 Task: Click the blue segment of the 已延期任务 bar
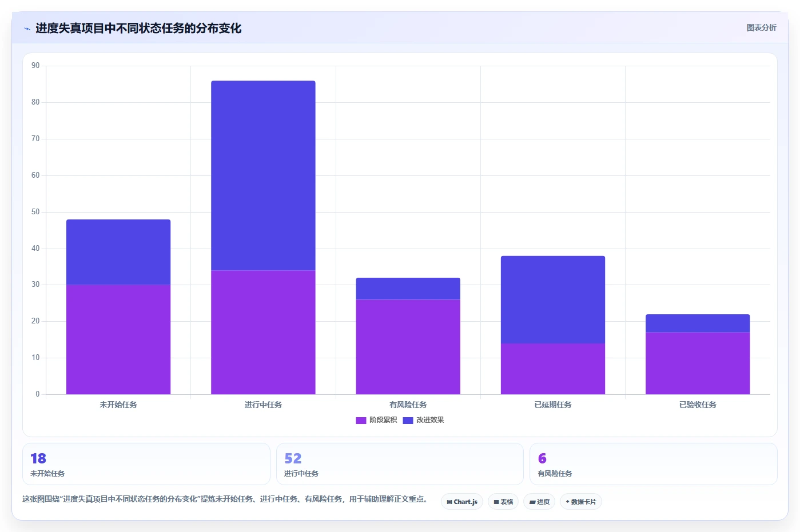point(553,299)
